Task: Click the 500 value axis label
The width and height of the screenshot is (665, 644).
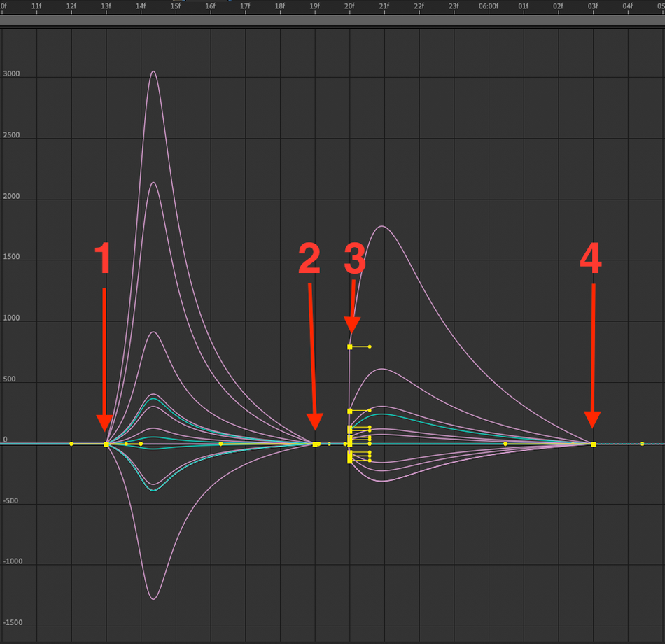Action: (x=9, y=379)
